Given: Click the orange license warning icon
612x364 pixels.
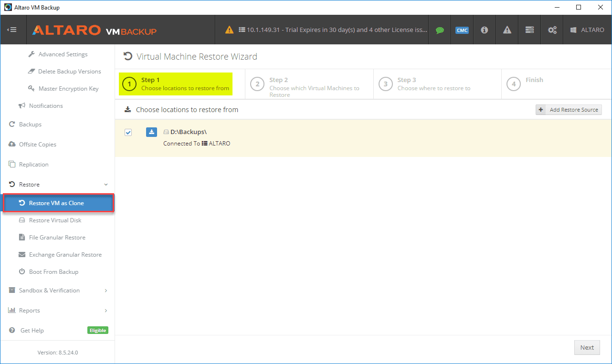Looking at the screenshot, I should pos(230,30).
